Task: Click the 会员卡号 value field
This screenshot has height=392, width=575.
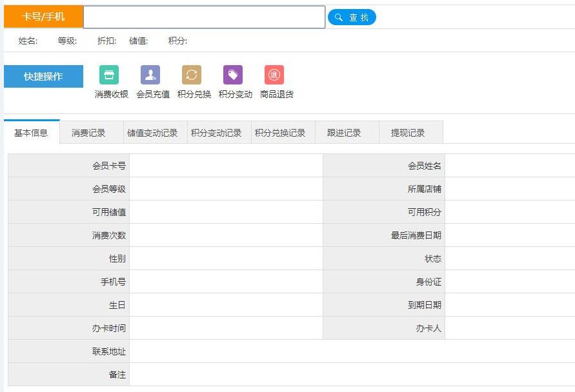Action: pos(226,164)
